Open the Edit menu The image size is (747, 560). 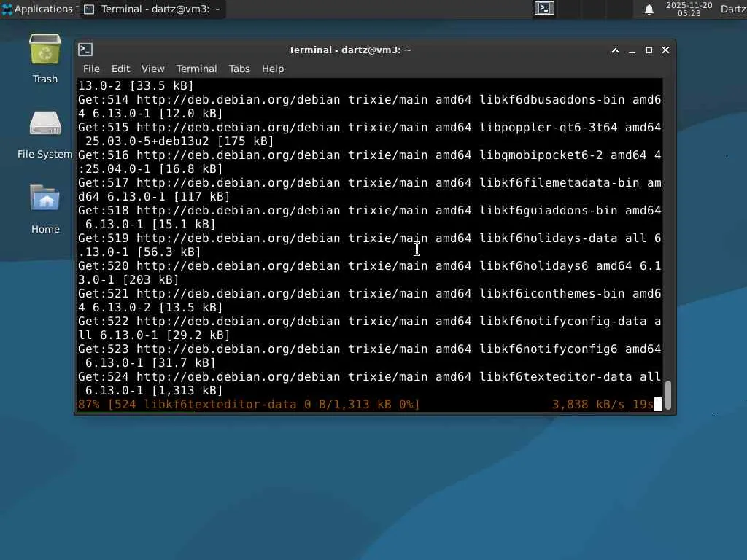coord(120,69)
